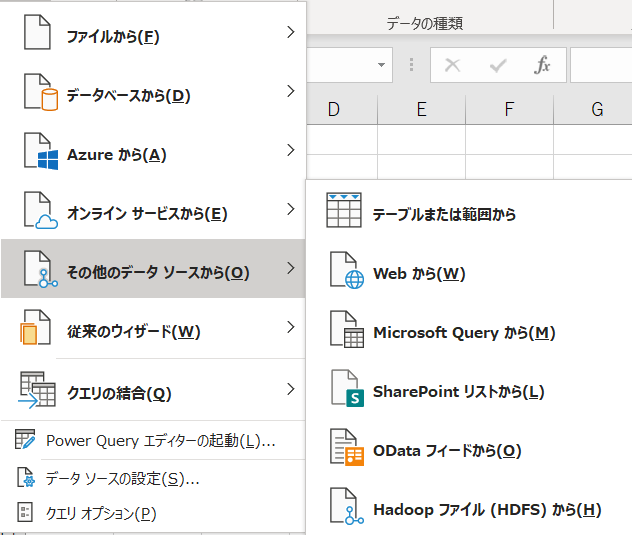Click the insert function fx icon

(542, 65)
